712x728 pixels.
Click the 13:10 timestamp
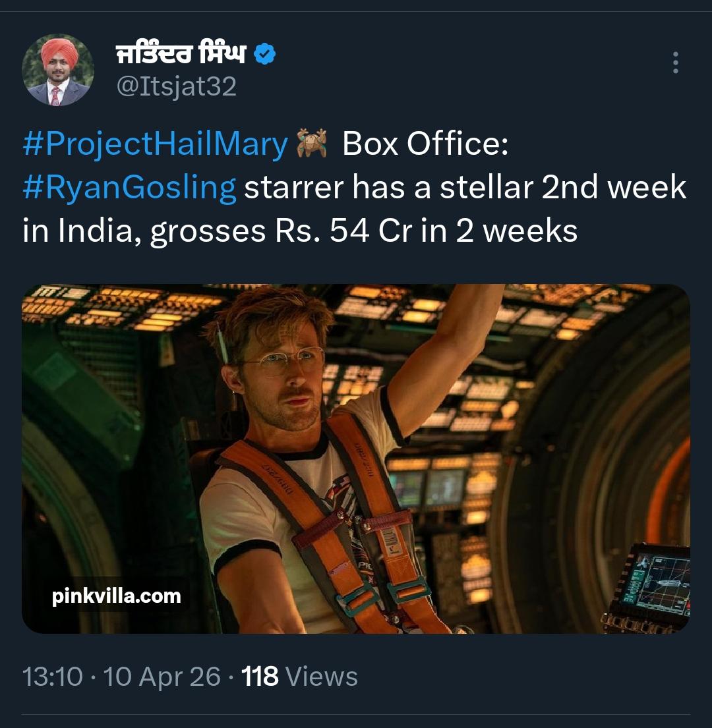(x=53, y=677)
